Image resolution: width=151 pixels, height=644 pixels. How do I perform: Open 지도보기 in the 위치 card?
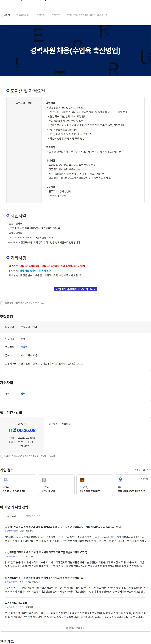coord(144,479)
